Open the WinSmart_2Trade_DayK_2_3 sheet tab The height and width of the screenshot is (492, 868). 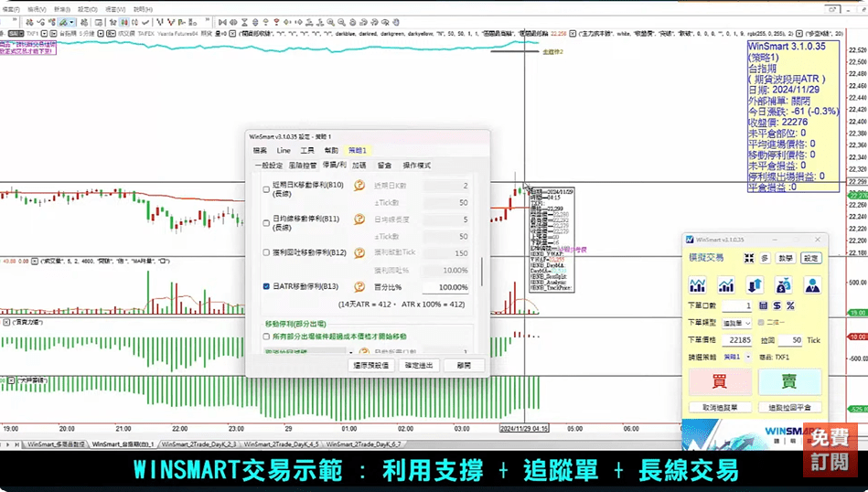pos(198,444)
